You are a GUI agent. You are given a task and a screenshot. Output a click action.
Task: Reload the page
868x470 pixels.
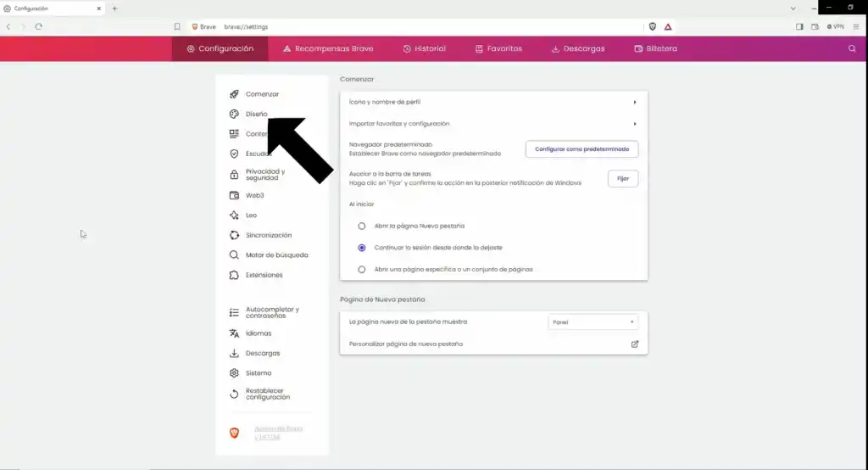(x=39, y=26)
